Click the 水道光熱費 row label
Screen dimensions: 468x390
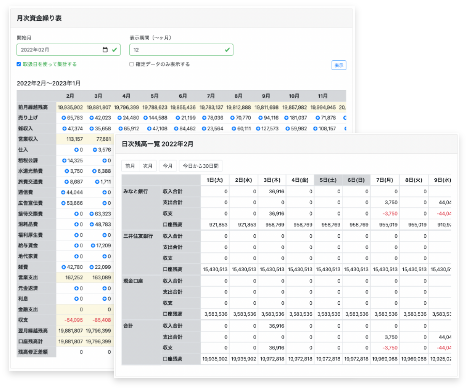(30, 171)
